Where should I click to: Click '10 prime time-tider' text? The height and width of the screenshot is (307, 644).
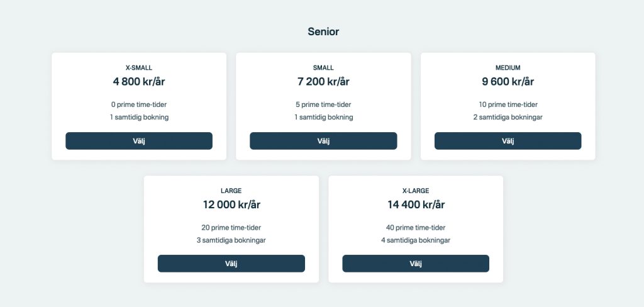coord(508,105)
